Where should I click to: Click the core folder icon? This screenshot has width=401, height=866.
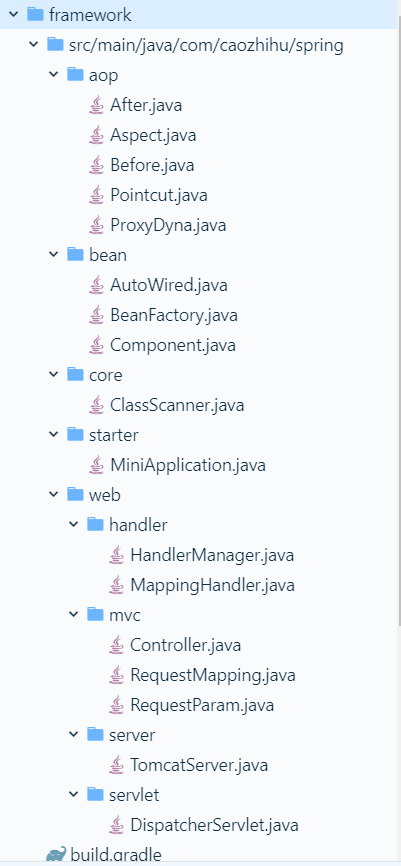coord(75,374)
